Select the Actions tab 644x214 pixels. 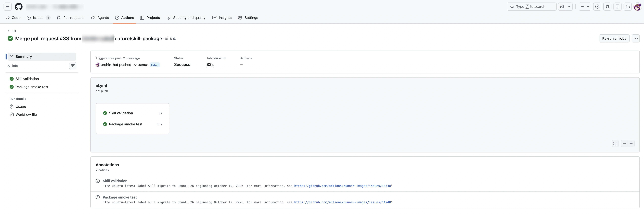(124, 18)
